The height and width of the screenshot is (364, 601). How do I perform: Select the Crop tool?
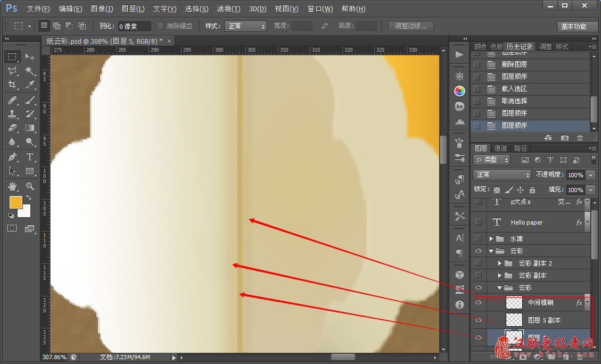click(x=12, y=84)
